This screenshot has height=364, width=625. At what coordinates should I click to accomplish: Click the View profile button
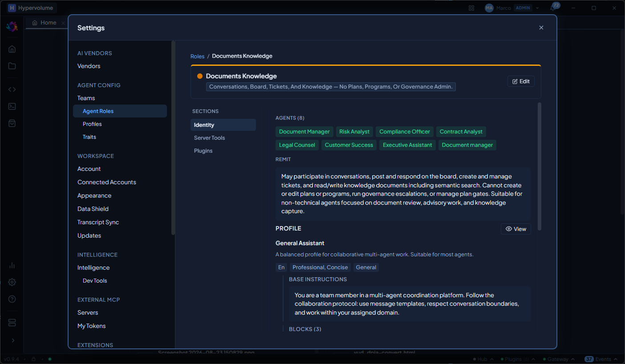[x=515, y=229]
